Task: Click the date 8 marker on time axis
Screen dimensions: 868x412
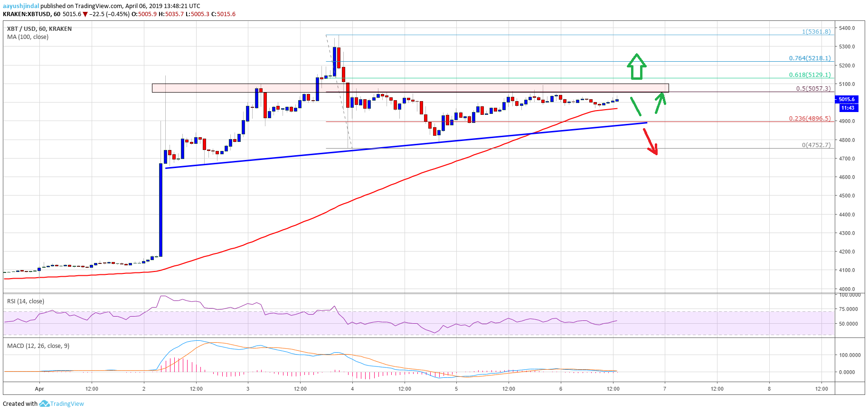Action: [769, 389]
